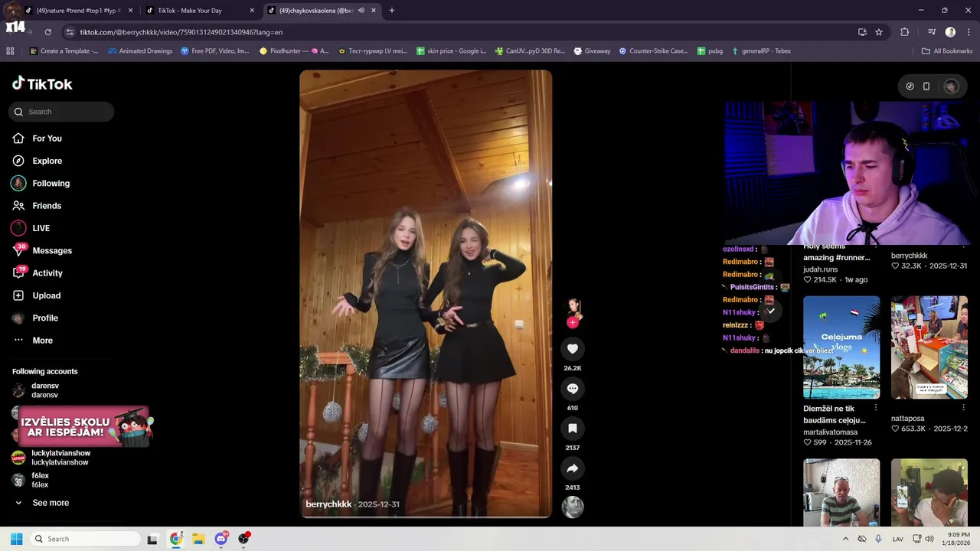Open the get app phone icon

pos(926,86)
